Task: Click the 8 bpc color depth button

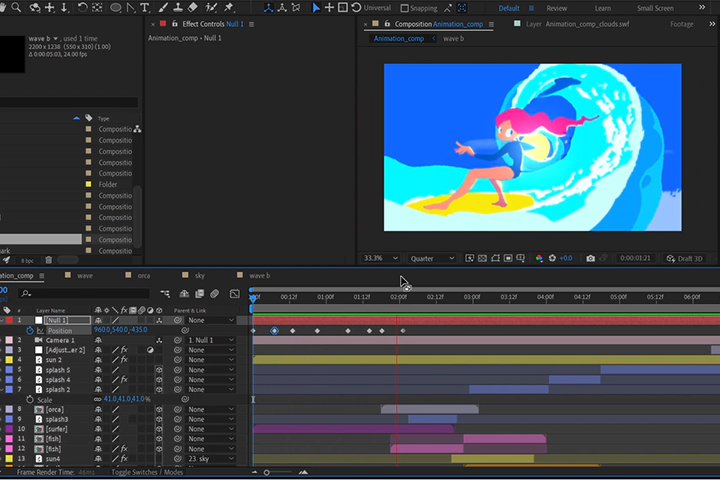Action: 27,260
